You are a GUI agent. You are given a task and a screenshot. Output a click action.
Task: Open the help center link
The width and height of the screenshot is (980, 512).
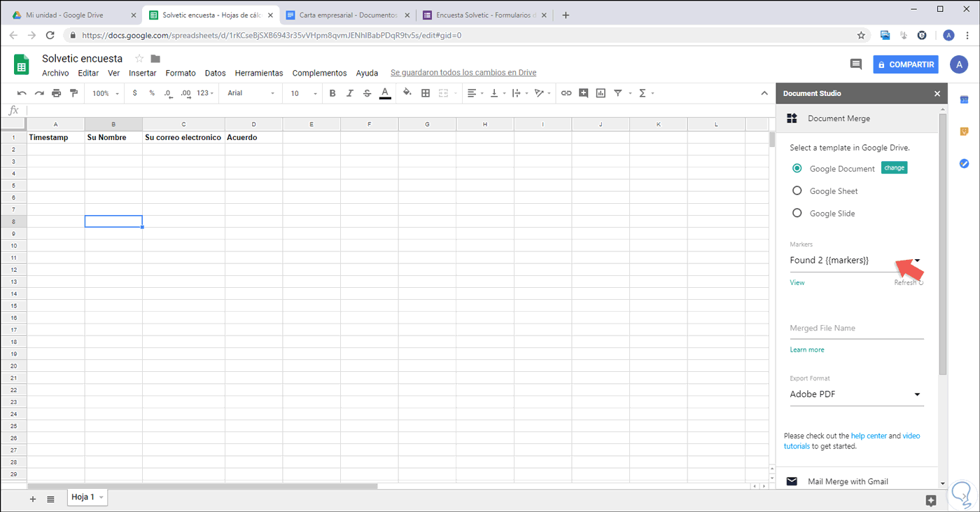(869, 436)
